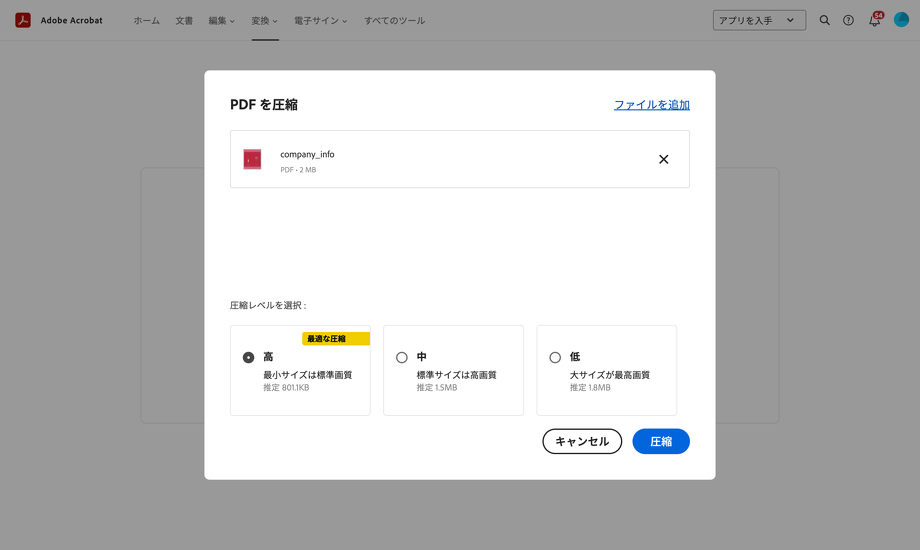Open the notifications bell icon
920x550 pixels.
(874, 20)
